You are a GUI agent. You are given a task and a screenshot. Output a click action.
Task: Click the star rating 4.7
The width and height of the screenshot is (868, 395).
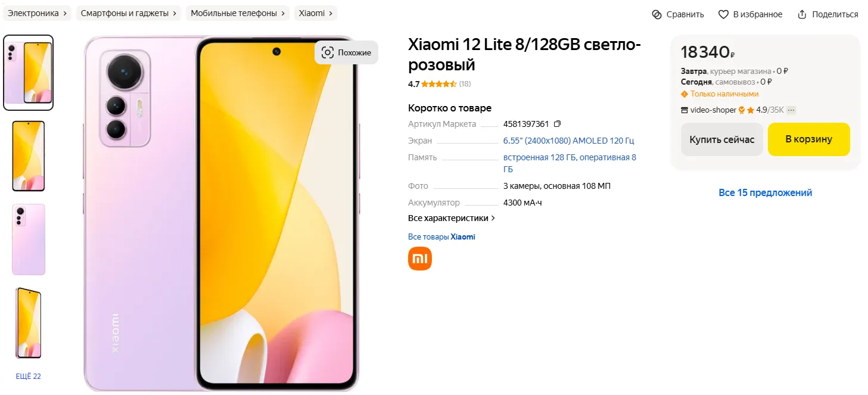click(x=439, y=84)
